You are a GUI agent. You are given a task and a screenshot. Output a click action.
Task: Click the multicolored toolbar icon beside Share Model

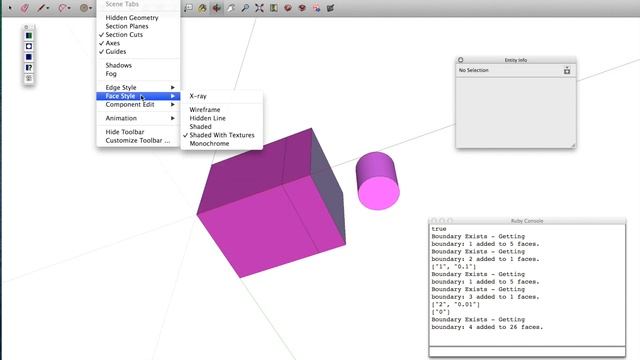[x=316, y=8]
